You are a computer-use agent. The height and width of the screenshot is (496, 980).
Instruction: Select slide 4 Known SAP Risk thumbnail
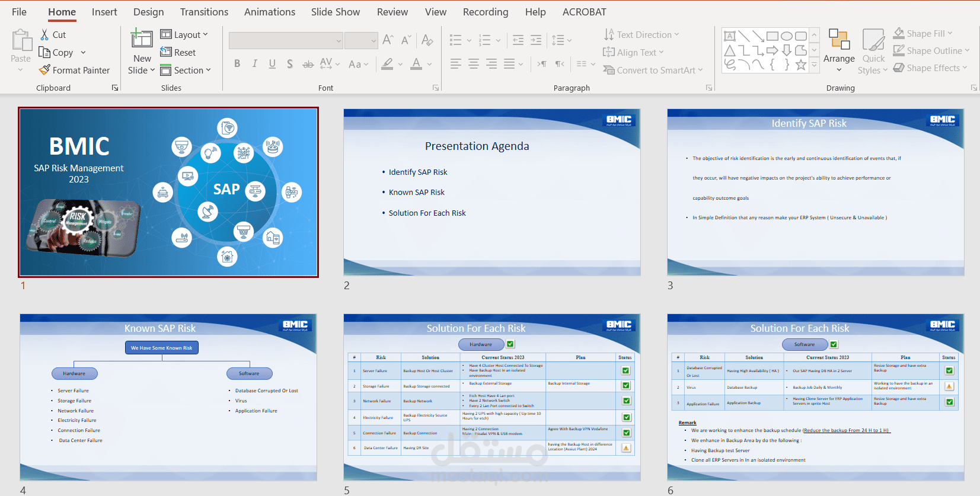[x=168, y=397]
